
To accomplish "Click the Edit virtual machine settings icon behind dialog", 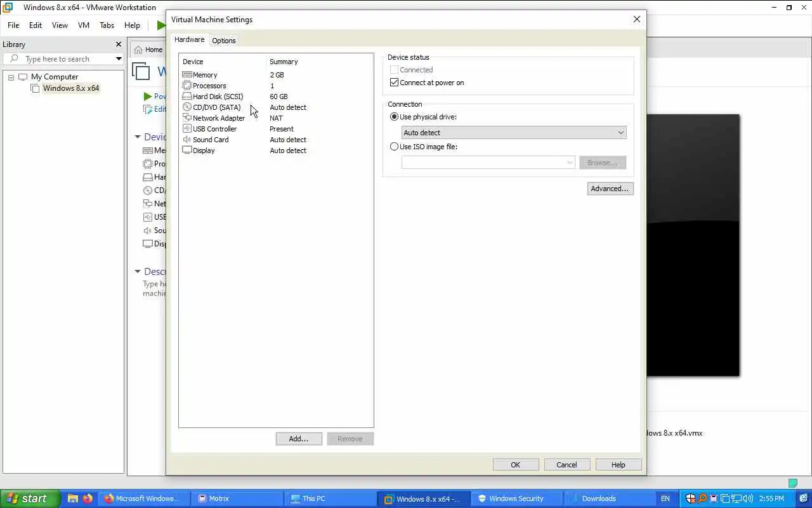I will click(x=148, y=109).
